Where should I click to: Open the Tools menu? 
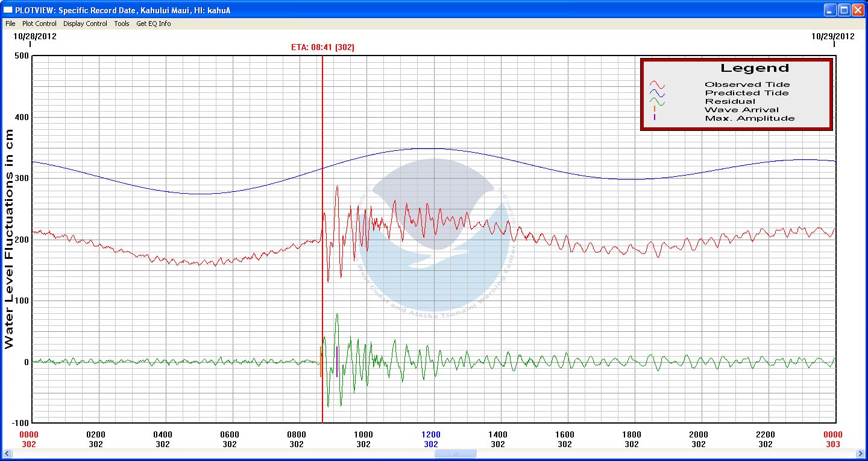122,24
